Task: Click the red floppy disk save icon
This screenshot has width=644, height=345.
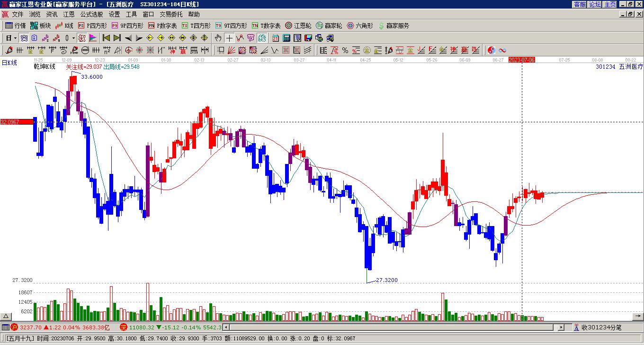Action: [x=308, y=38]
